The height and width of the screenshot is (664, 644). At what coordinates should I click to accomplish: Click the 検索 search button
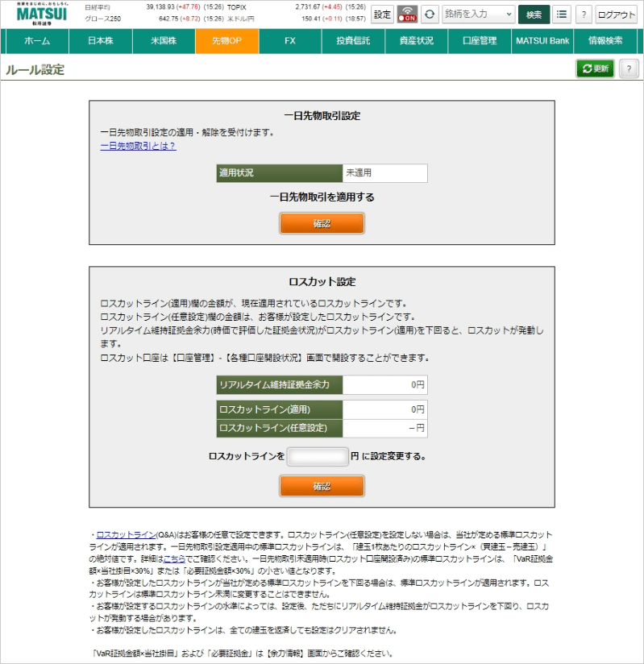[x=534, y=15]
